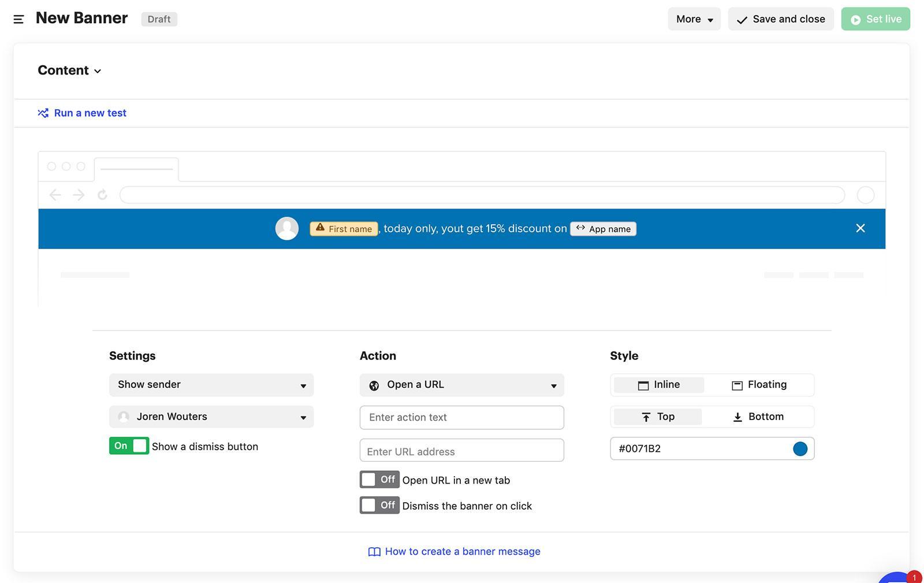The width and height of the screenshot is (924, 583).
Task: Open the hamburger navigation menu
Action: coord(18,19)
